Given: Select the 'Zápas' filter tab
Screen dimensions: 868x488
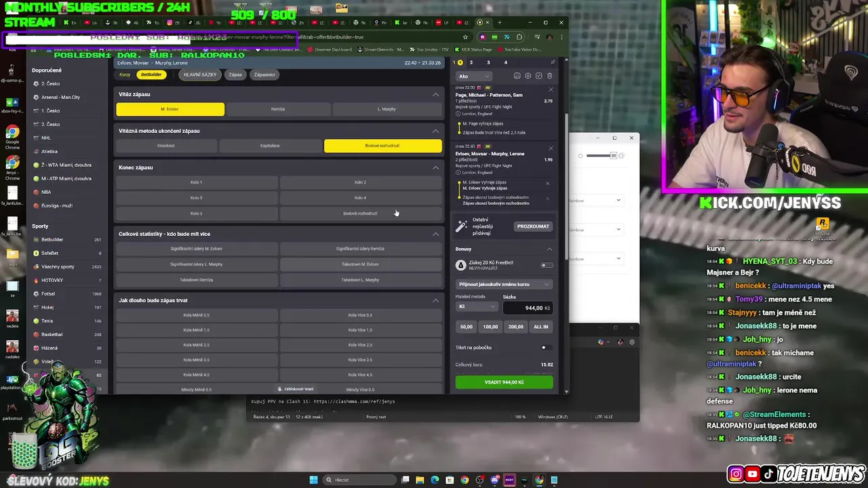Looking at the screenshot, I should point(235,75).
